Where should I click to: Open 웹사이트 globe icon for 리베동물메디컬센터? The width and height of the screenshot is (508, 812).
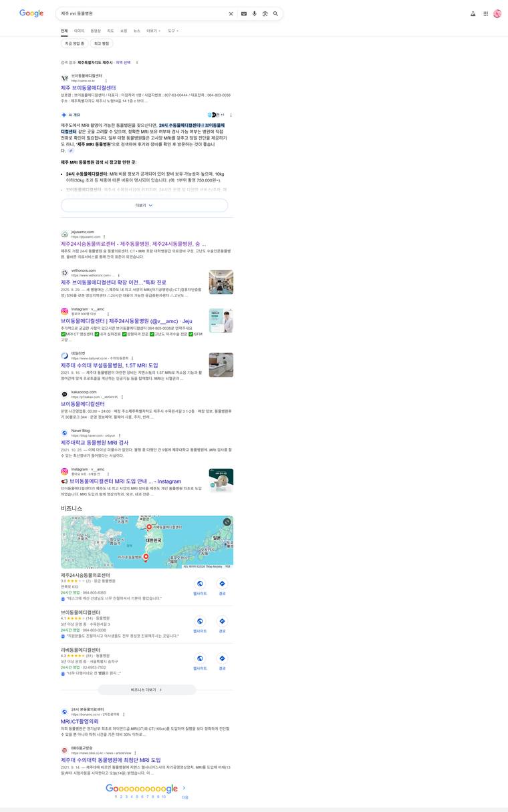(200, 658)
